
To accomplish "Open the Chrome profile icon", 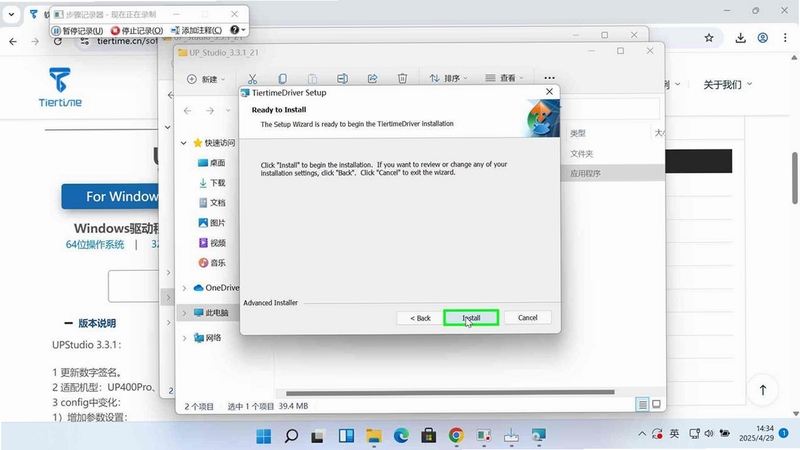I will pyautogui.click(x=763, y=38).
